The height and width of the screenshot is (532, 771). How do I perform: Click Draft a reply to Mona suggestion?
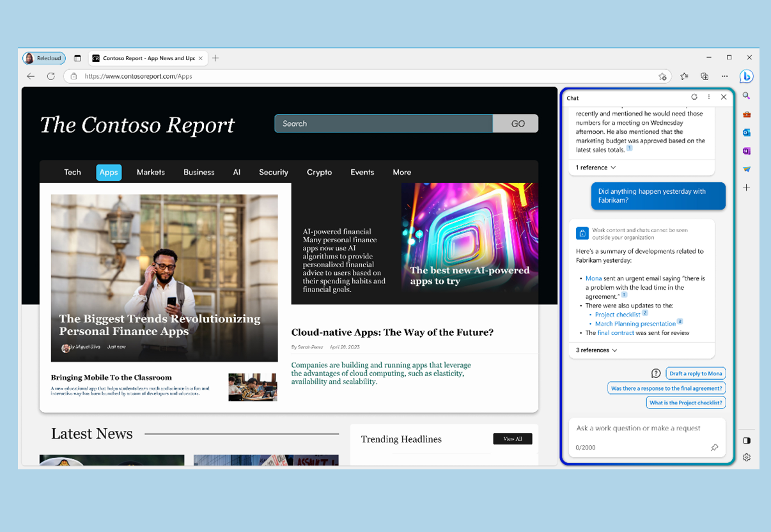click(696, 373)
